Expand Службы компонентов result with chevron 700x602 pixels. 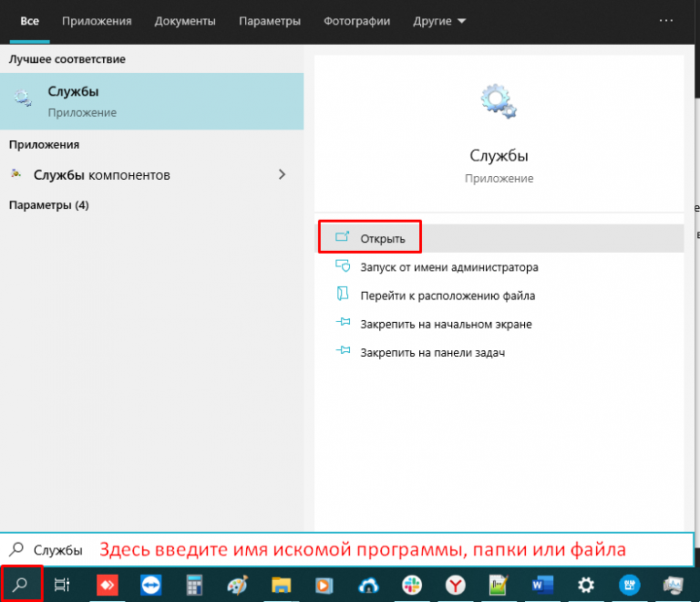pos(282,174)
